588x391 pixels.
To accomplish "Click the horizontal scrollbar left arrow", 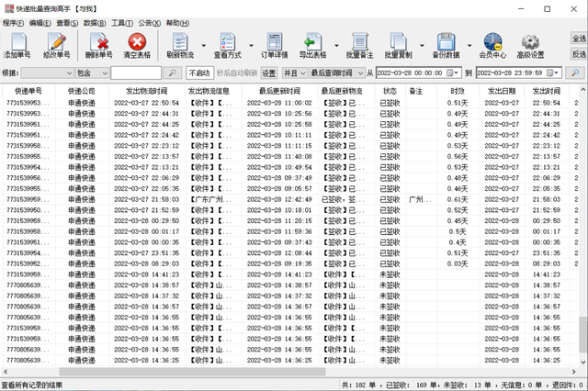I will point(6,372).
